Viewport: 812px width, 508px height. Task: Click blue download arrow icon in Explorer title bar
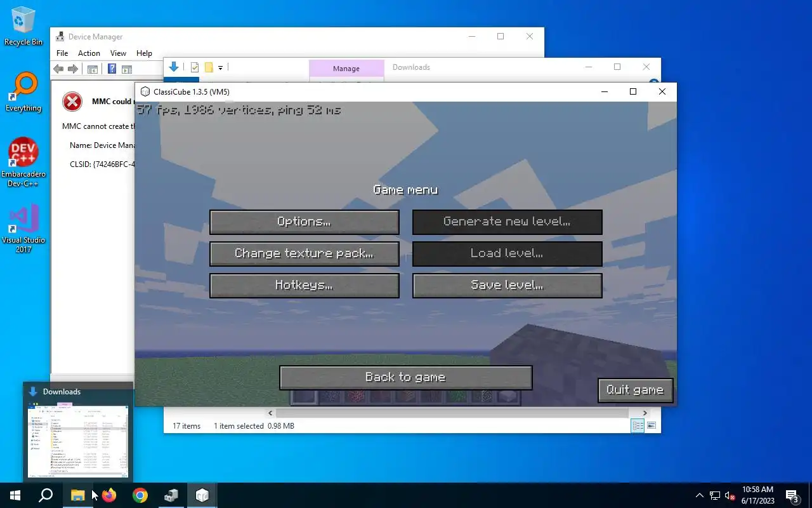(x=173, y=67)
